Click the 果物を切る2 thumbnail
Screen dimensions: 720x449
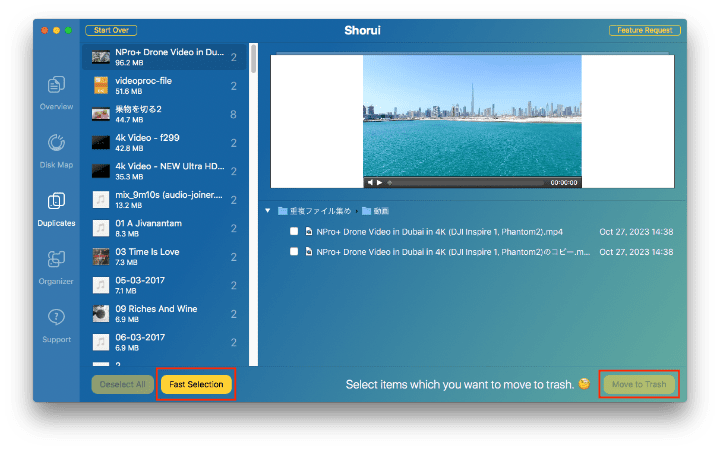[101, 114]
